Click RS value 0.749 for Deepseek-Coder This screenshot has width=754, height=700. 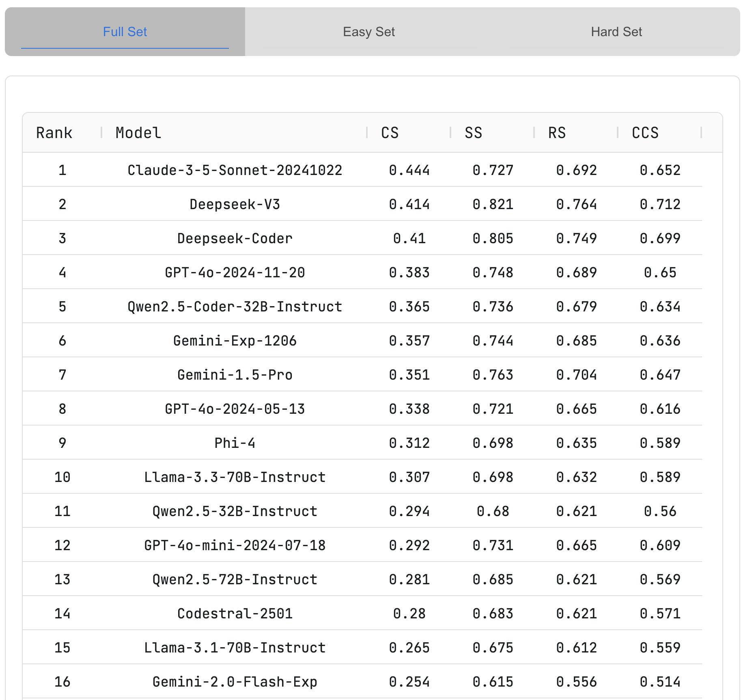(x=577, y=238)
